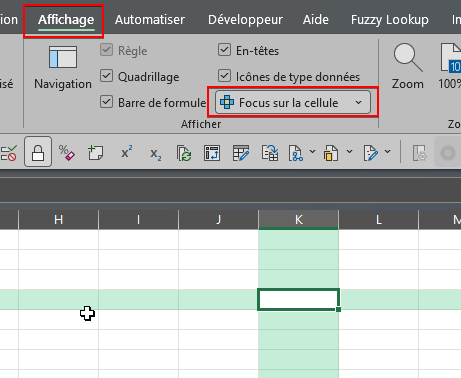Image resolution: width=461 pixels, height=378 pixels.
Task: Click the document with pen edit icon
Action: [371, 153]
